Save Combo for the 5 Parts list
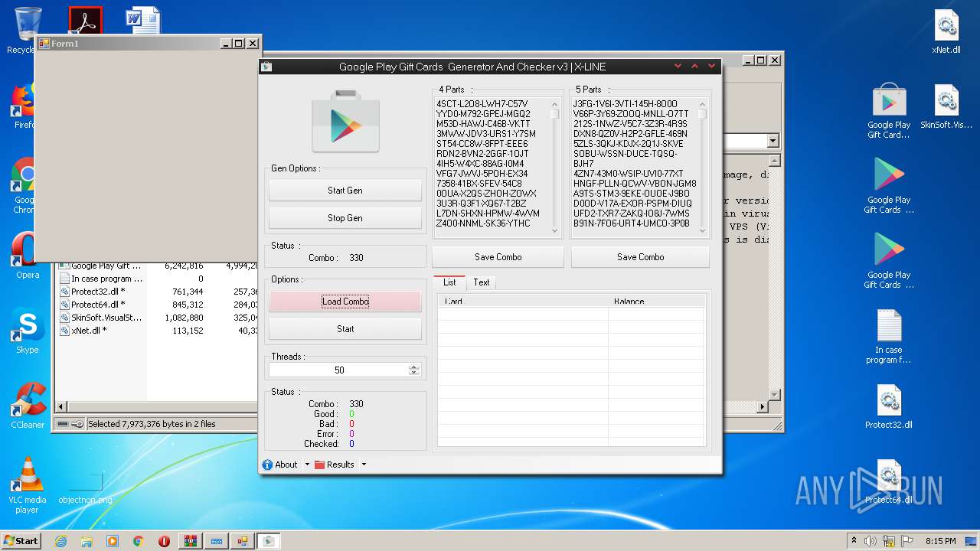Image resolution: width=980 pixels, height=551 pixels. pyautogui.click(x=640, y=257)
